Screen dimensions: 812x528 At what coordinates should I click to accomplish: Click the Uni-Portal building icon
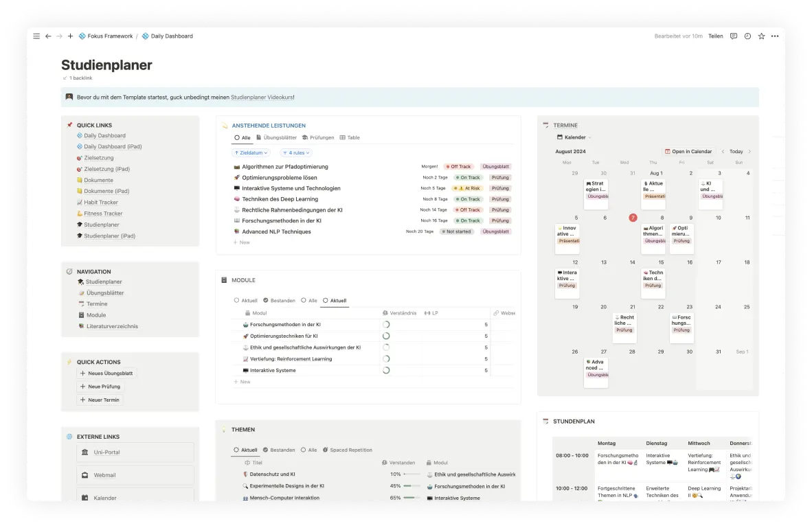[84, 452]
